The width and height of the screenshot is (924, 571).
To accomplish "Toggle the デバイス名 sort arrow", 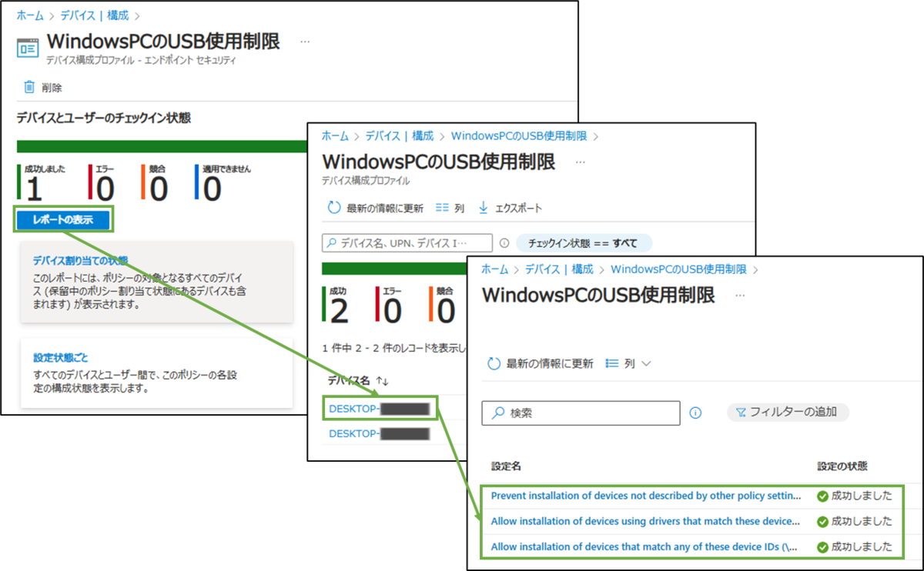I will click(x=383, y=379).
